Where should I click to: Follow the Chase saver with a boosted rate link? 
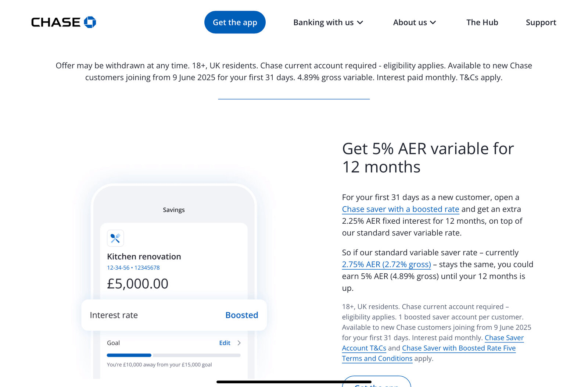coord(400,209)
